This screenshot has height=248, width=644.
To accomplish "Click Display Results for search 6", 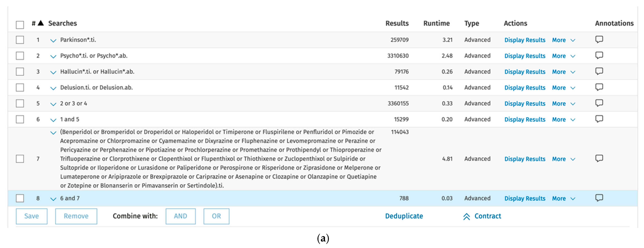I will coord(525,120).
